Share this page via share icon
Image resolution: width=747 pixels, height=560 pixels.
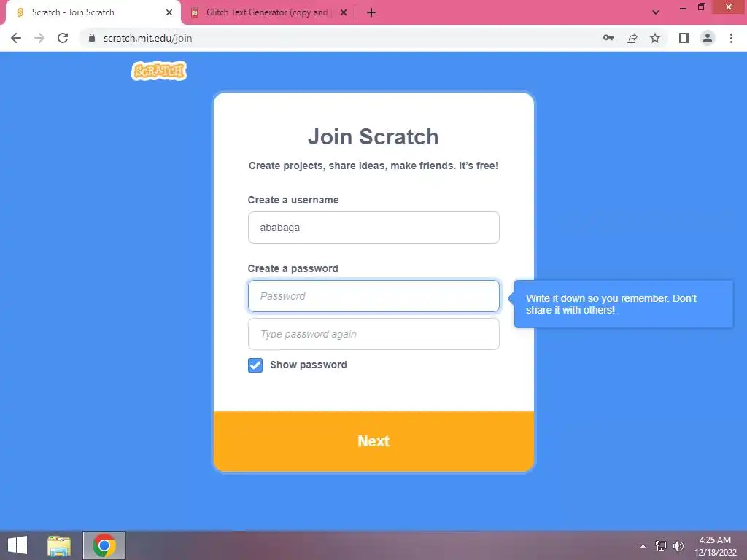click(632, 38)
